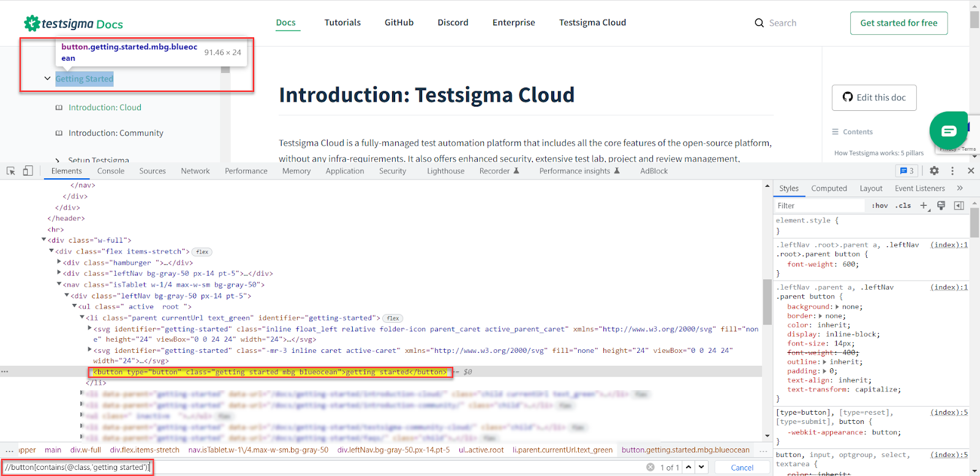Image resolution: width=980 pixels, height=476 pixels.
Task: Click the element inspector picker icon
Action: [x=11, y=171]
